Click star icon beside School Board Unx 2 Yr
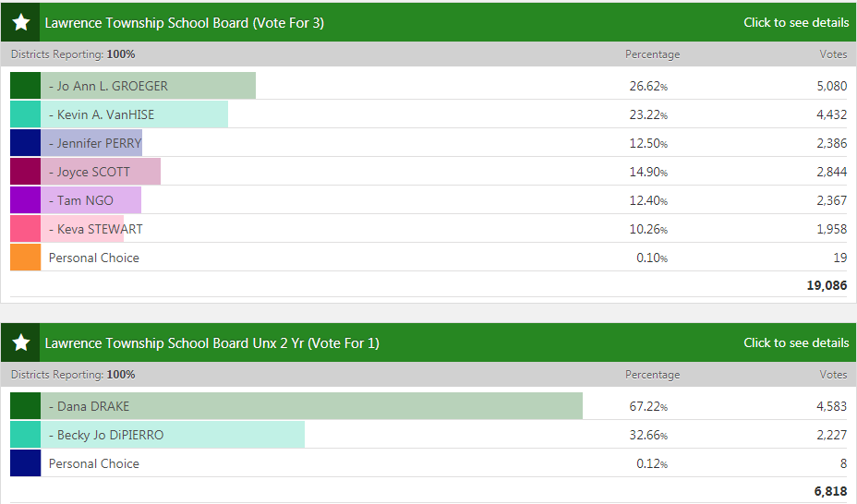The height and width of the screenshot is (504, 857). click(21, 342)
